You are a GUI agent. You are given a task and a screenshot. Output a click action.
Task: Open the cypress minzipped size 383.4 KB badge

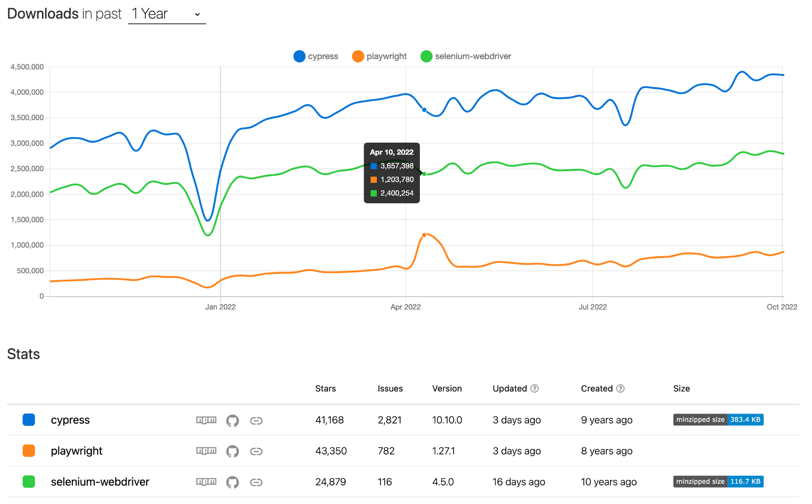(718, 420)
